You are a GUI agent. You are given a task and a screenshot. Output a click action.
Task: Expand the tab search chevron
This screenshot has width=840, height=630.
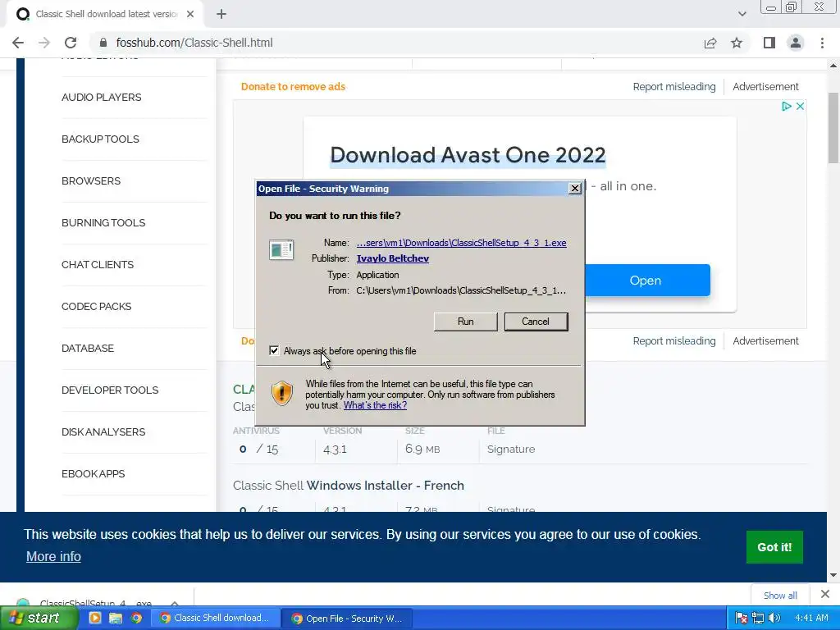tap(742, 15)
